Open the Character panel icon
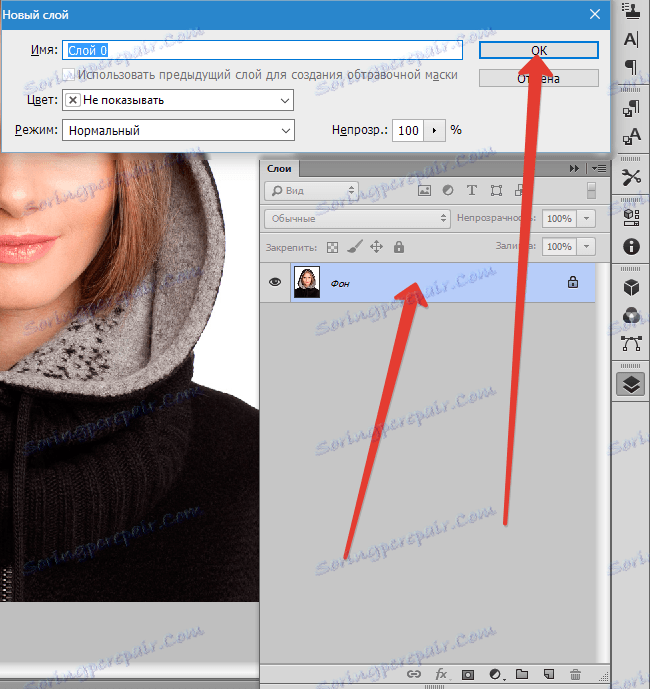This screenshot has width=650, height=689. [632, 40]
